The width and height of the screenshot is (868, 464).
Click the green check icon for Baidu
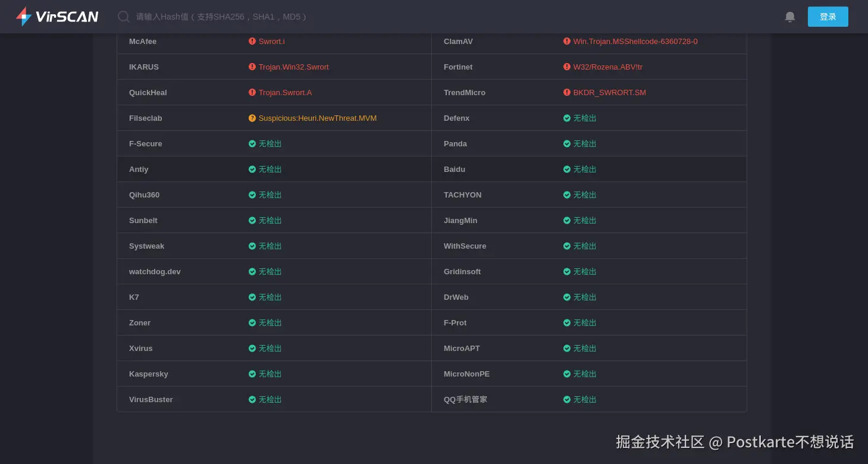coord(567,170)
